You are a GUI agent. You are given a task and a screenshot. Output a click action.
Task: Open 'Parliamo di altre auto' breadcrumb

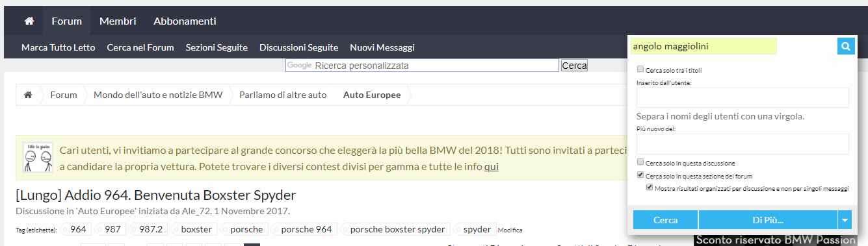[x=283, y=95]
